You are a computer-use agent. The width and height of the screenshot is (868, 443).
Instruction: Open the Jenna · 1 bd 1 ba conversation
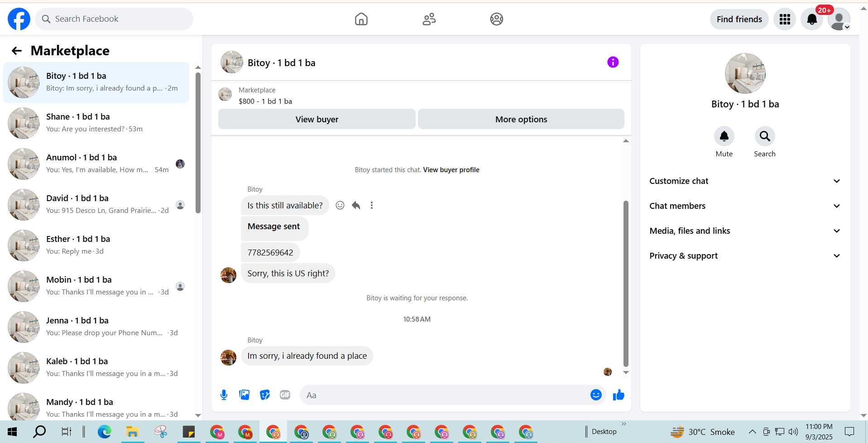click(96, 327)
